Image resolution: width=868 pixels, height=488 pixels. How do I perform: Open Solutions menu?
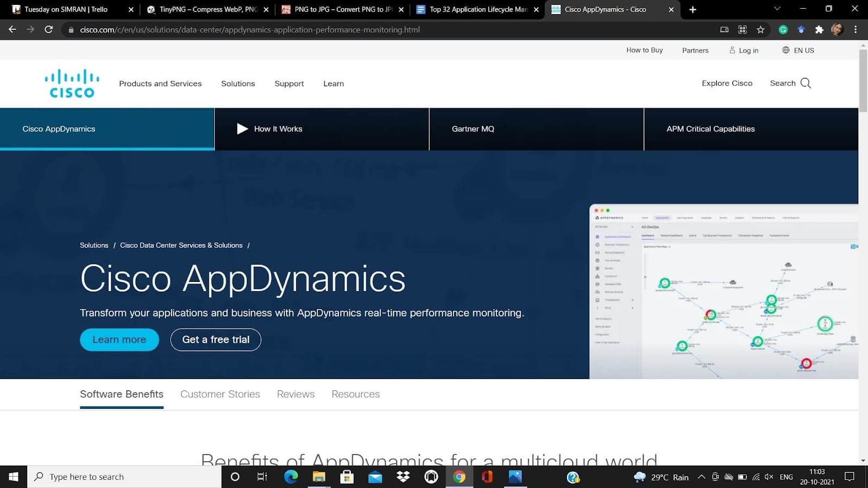(x=238, y=84)
